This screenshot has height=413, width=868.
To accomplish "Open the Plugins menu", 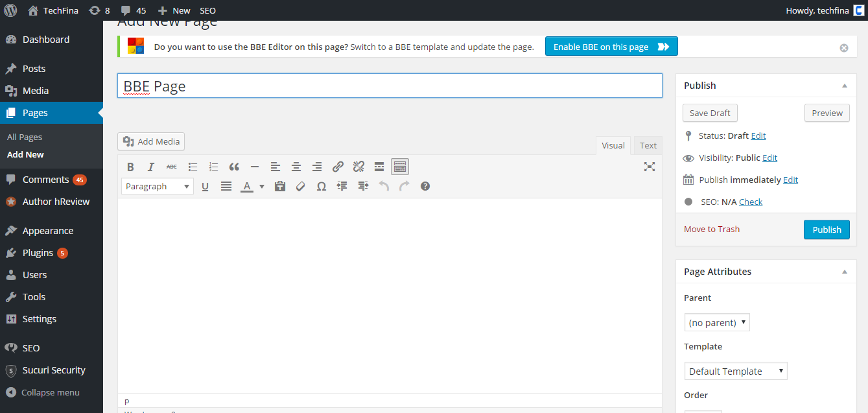I will click(51, 253).
